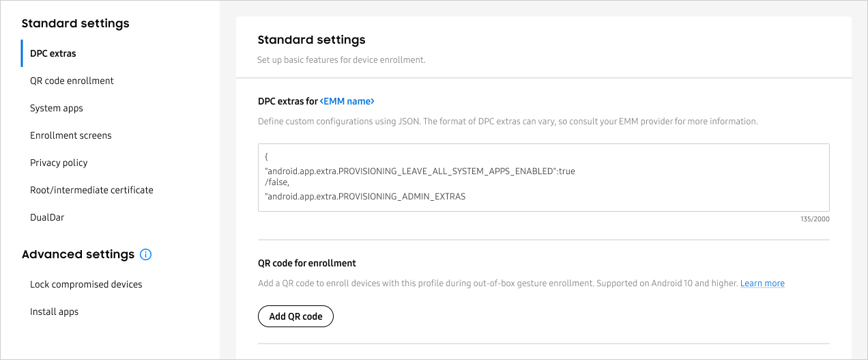Screen dimensions: 868x360
Task: Open Install apps under Advanced settings
Action: point(55,311)
